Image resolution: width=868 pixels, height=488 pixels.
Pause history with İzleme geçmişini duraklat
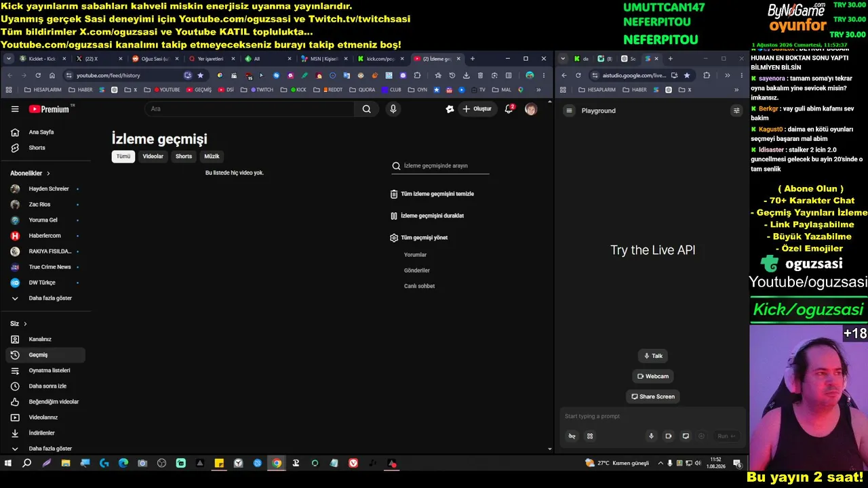(x=427, y=216)
